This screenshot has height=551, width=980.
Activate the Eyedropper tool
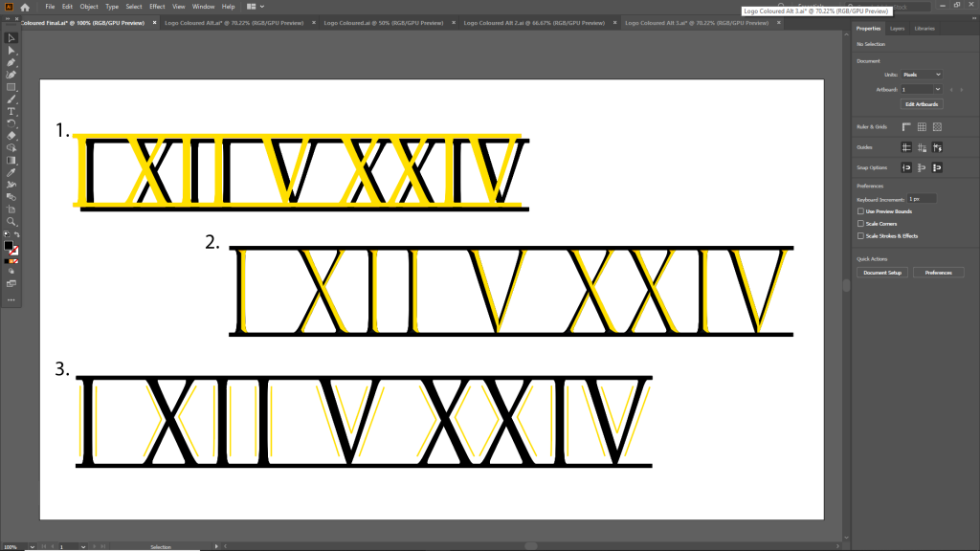click(x=11, y=172)
